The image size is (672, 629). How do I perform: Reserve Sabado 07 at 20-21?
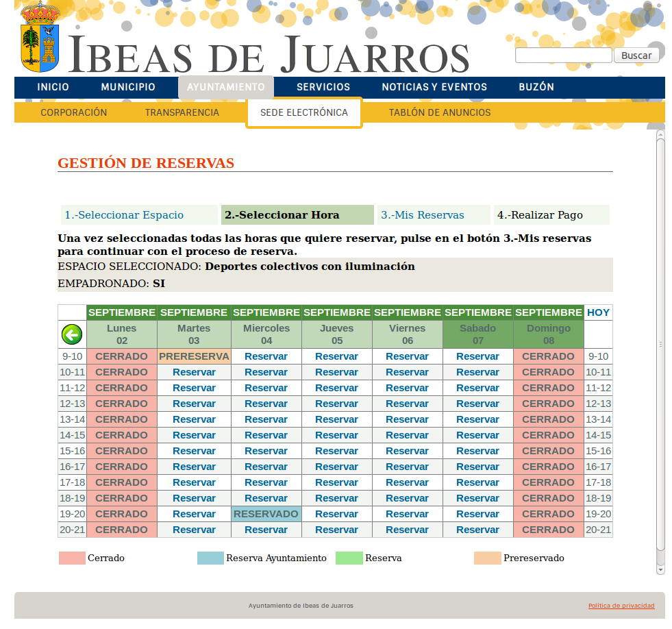(478, 530)
